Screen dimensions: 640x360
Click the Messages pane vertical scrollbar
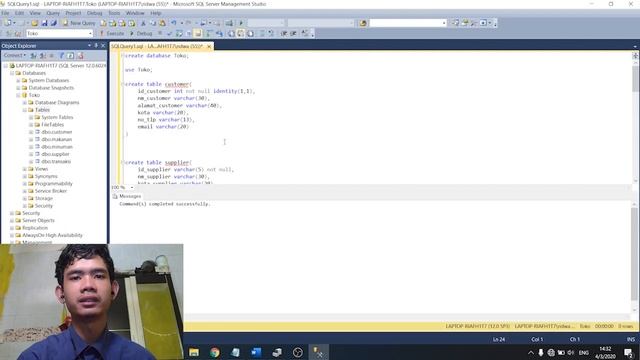pyautogui.click(x=635, y=257)
